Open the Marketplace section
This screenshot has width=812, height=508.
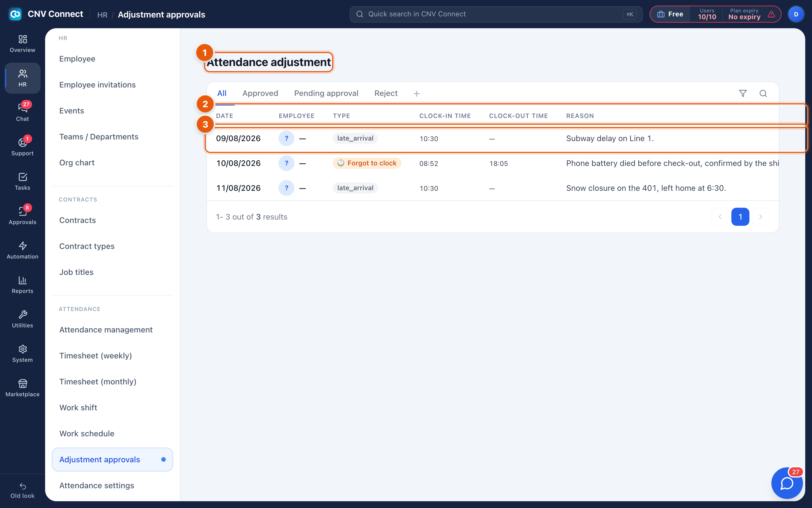click(23, 388)
